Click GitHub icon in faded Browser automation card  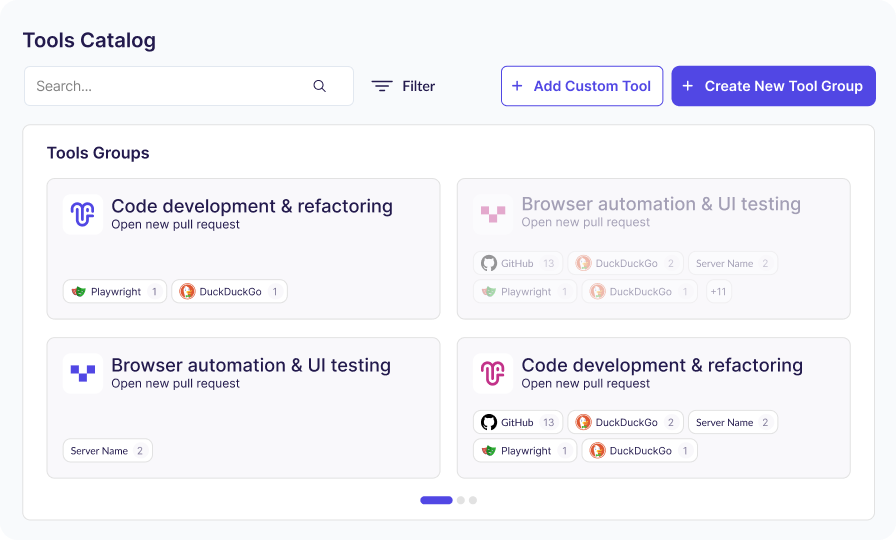click(x=489, y=263)
